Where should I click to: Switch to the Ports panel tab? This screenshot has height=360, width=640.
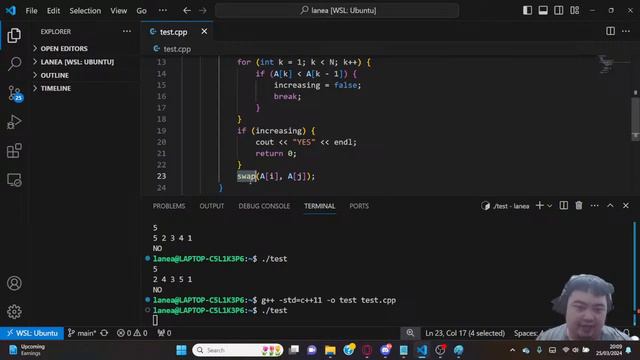359,206
